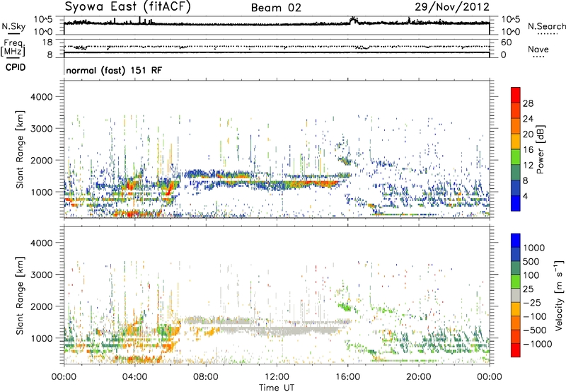The image size is (566, 392).
Task: Click the 'normal (fast) 151 RF' text
Action: point(114,70)
